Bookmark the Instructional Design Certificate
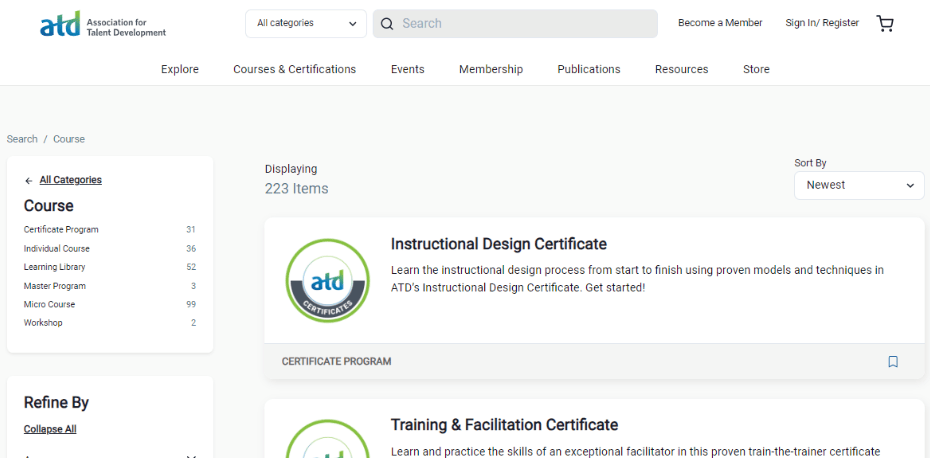The image size is (930, 458). (893, 361)
